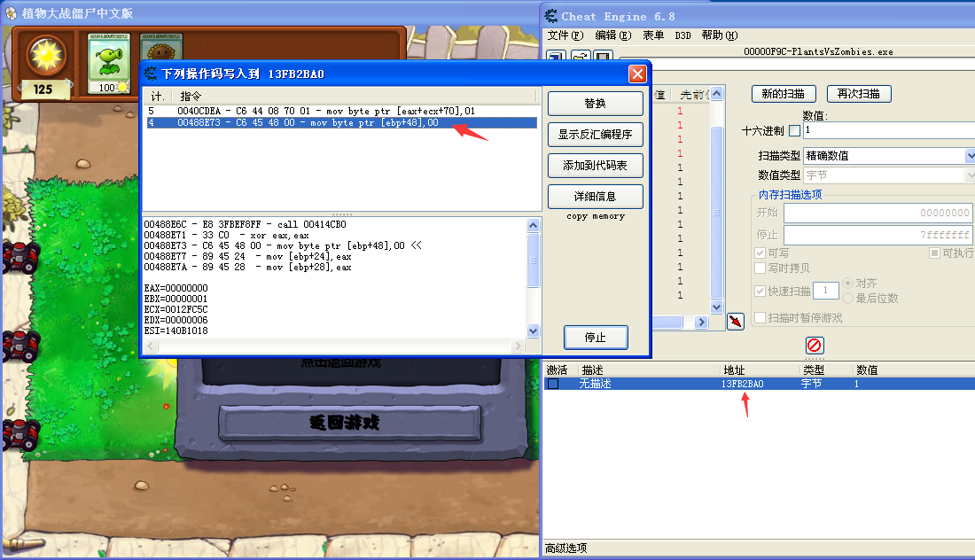Click the 计. count column header
Image resolution: width=975 pixels, height=560 pixels.
[160, 97]
